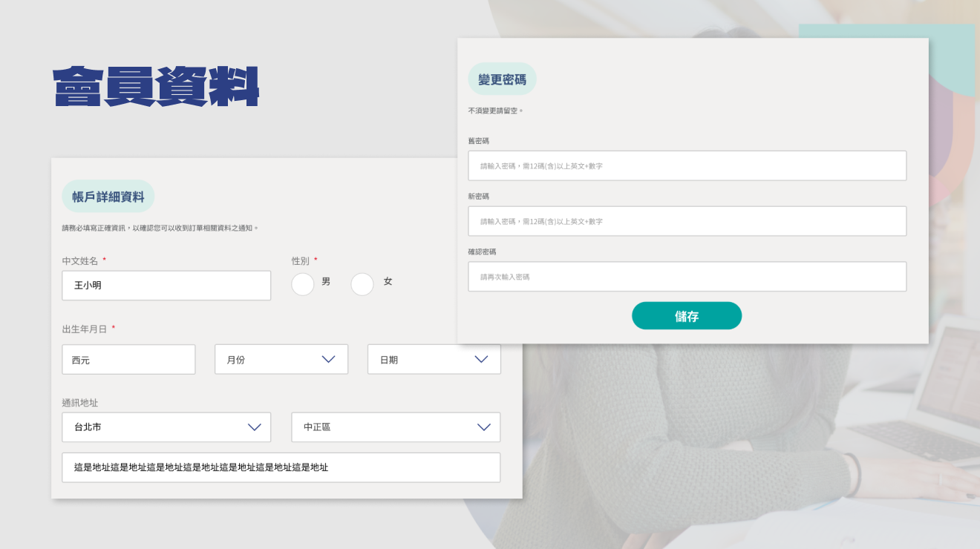The image size is (980, 549).
Task: Click the address text field
Action: coord(281,467)
